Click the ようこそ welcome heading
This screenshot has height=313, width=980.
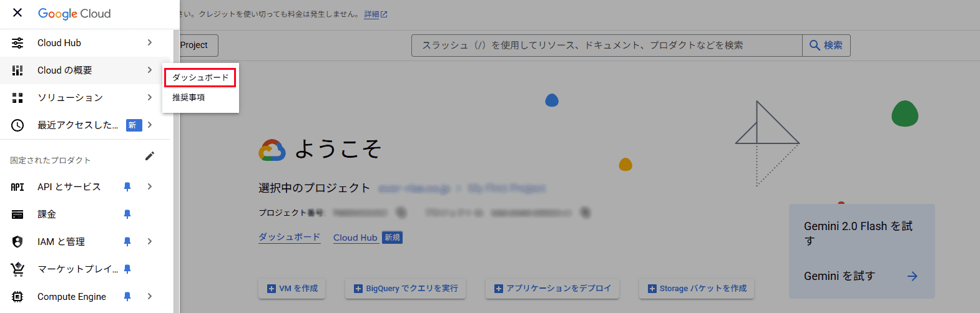(337, 149)
